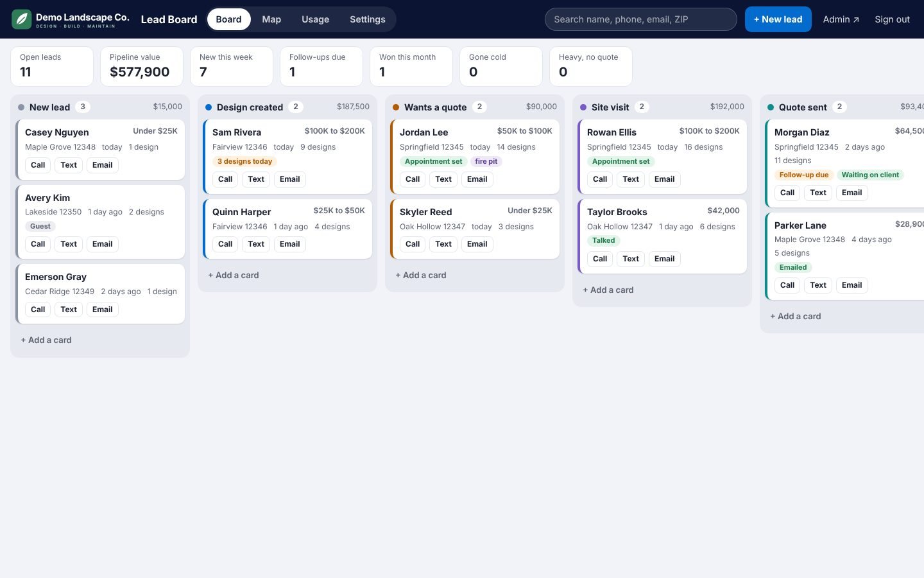Open the Usage tab

pos(315,19)
